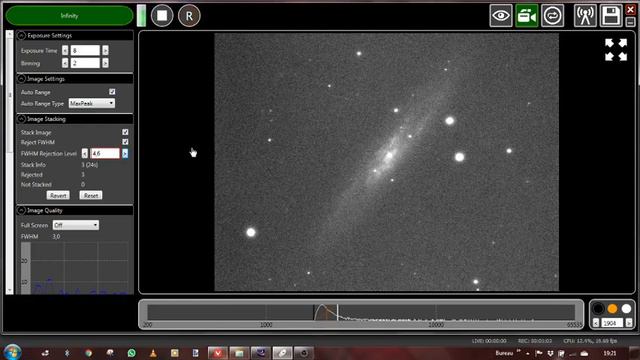Viewport: 640px width, 360px height.
Task: Open the eye view icon
Action: tap(501, 16)
